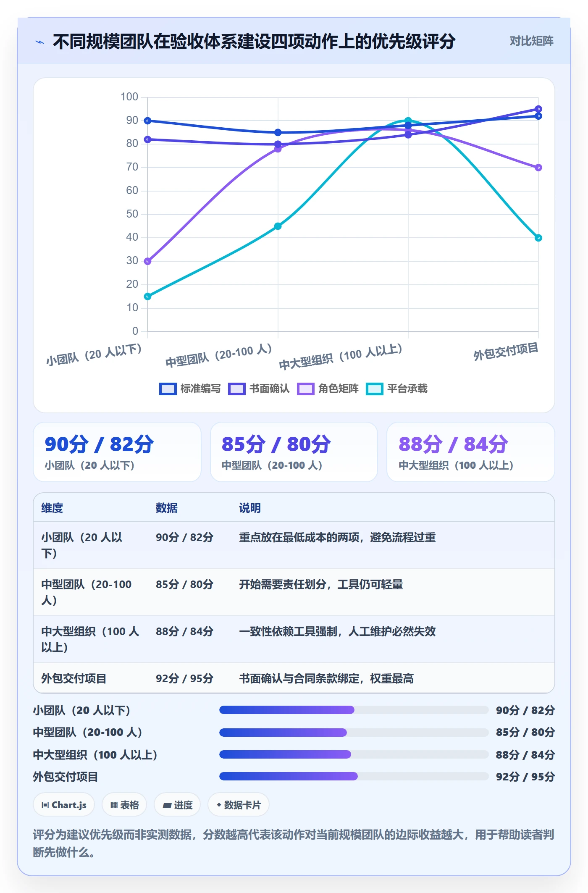
Task: Toggle the 书面确认 legend swatch
Action: 237,389
